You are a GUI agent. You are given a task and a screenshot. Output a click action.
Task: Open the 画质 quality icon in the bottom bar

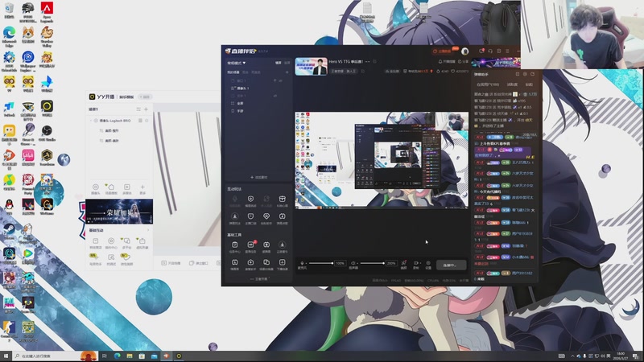pyautogui.click(x=404, y=263)
